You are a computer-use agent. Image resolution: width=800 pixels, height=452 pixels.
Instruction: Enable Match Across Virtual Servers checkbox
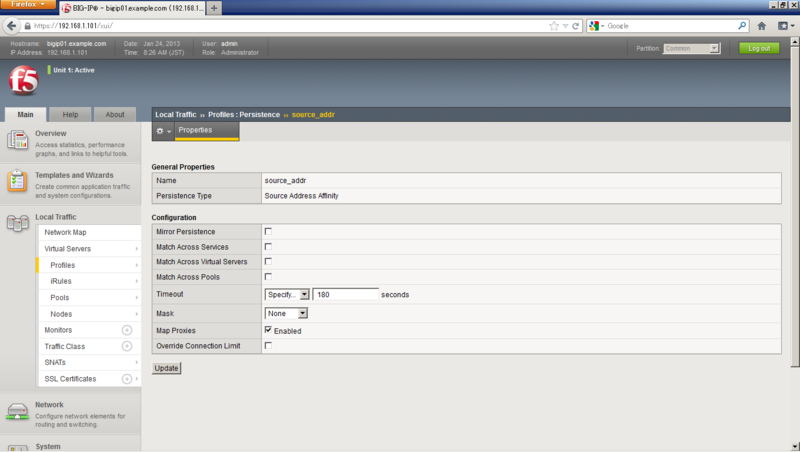pos(268,262)
